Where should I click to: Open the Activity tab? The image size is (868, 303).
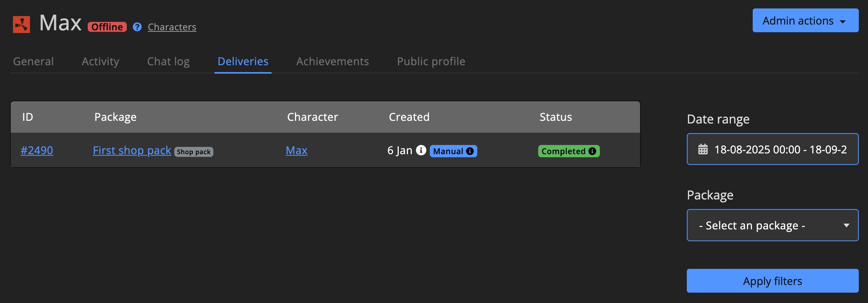pos(100,61)
